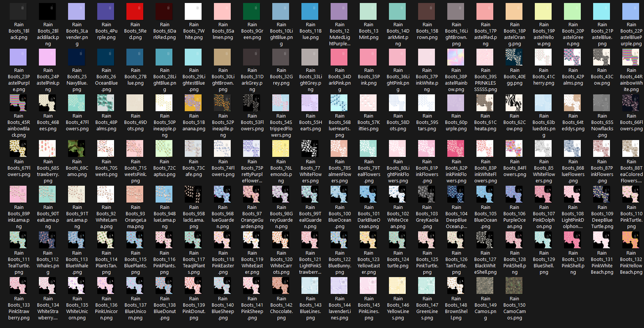Select Rain Boots_22PastelBluePurple.png file
Screen dimensions: 644x328
click(631, 12)
